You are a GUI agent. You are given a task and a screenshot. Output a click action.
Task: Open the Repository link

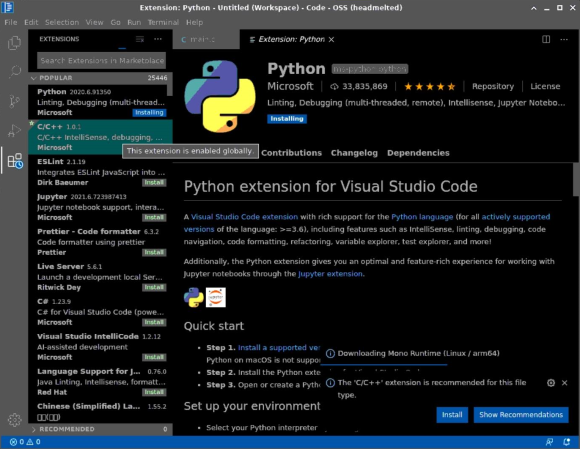pyautogui.click(x=493, y=87)
